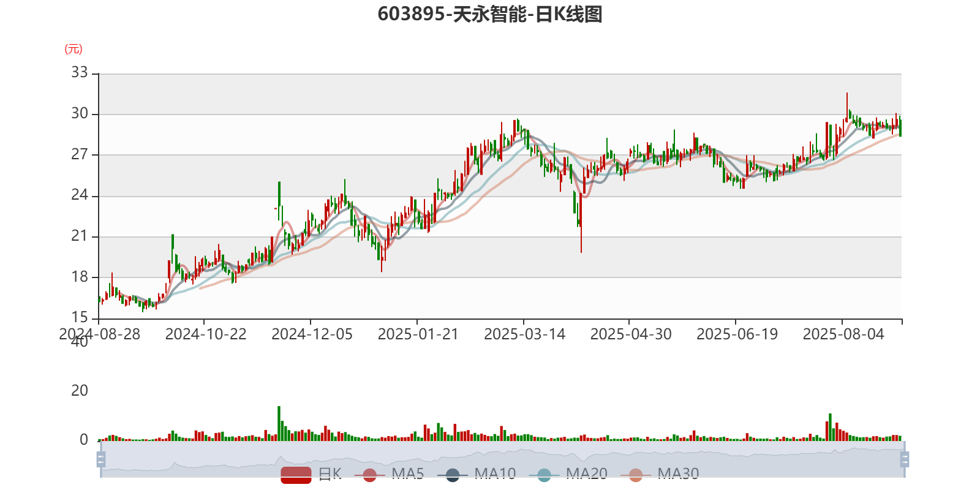The image size is (980, 490).
Task: Click the data zoom overview area
Action: (x=502, y=459)
